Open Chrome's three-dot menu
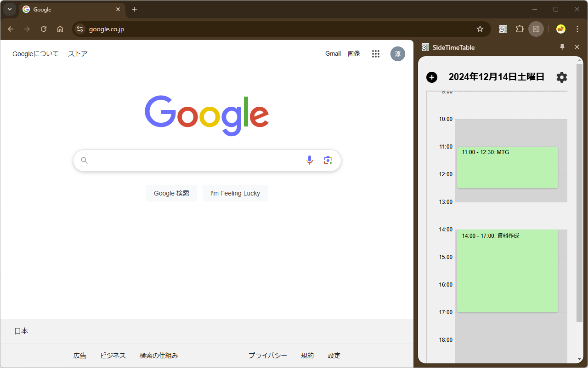Image resolution: width=588 pixels, height=368 pixels. click(x=577, y=29)
